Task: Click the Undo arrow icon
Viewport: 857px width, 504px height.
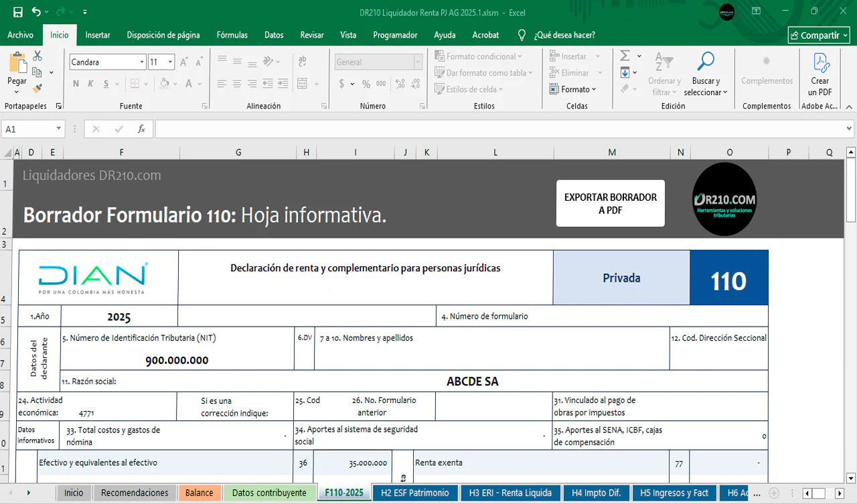Action: point(36,12)
